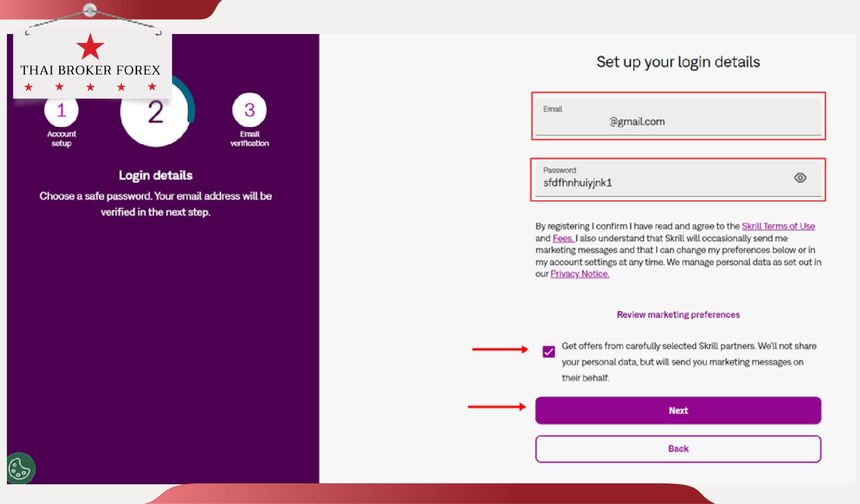Viewport: 860px width, 504px height.
Task: Uncheck the Skrill partner offers checkbox
Action: [x=548, y=351]
